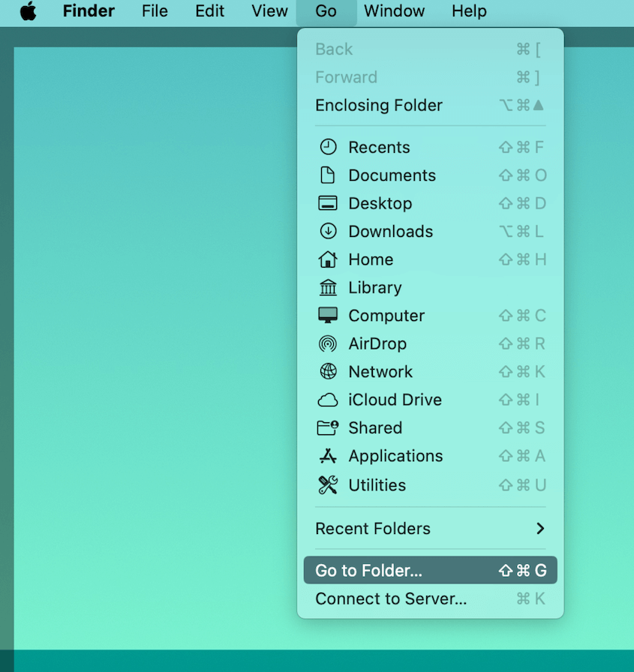Select the Recents clock icon
Screen dimensions: 634x672
328,147
